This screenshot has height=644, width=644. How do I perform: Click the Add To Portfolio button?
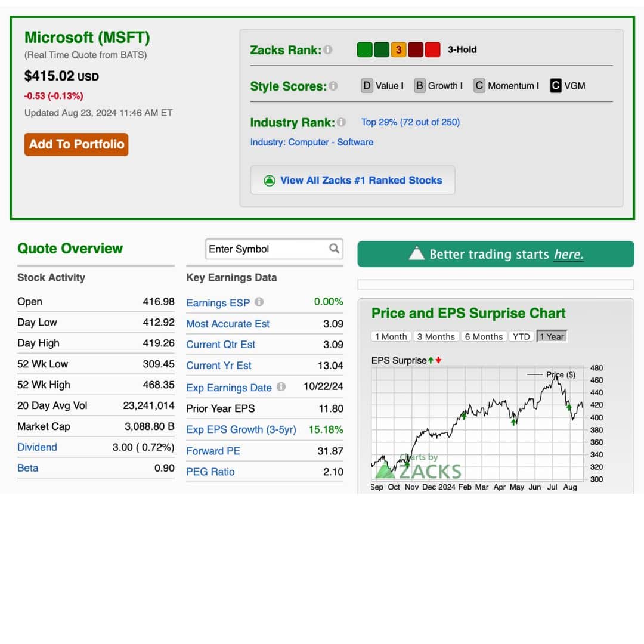pyautogui.click(x=76, y=144)
